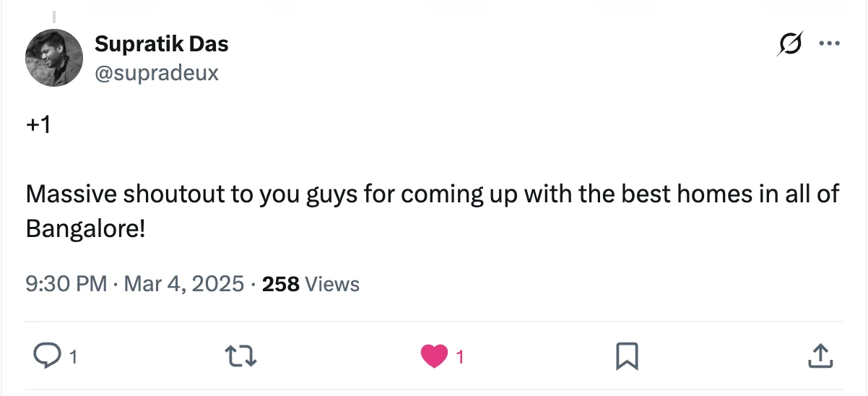
Task: Click the Grok explain icon
Action: [x=789, y=45]
